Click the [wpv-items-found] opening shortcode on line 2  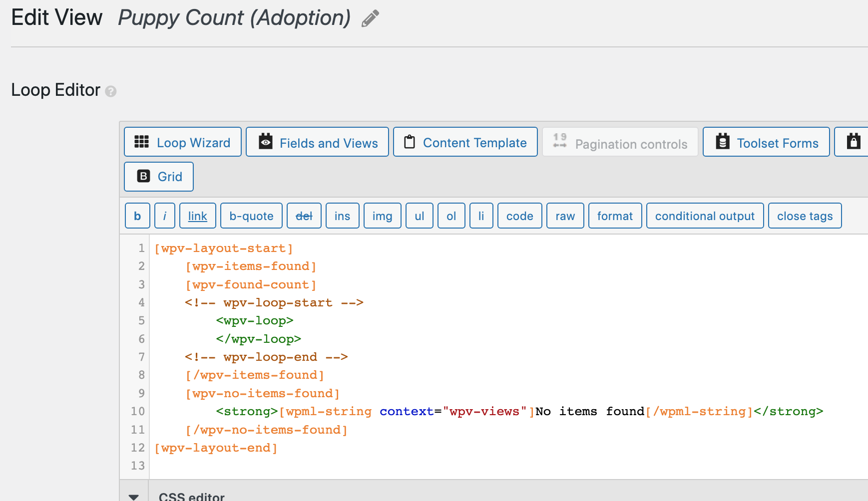tap(251, 266)
